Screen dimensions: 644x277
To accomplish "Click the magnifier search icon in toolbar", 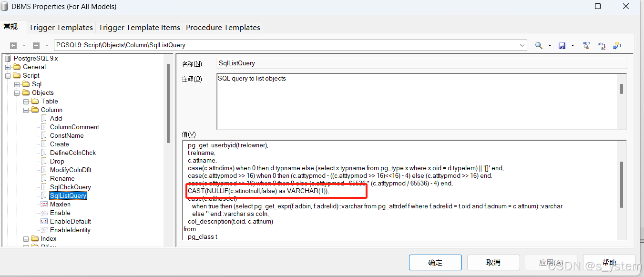I will point(539,45).
